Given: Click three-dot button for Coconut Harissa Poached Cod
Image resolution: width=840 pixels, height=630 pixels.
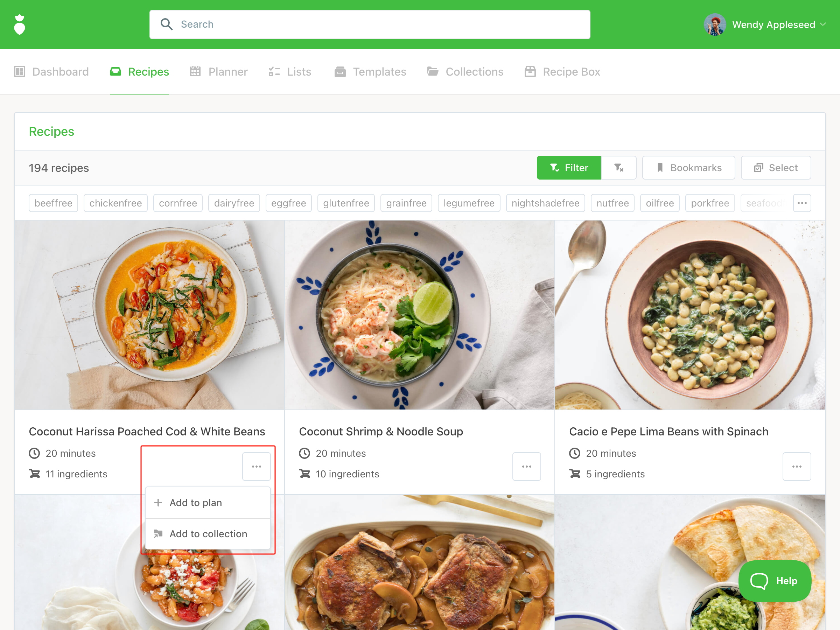Looking at the screenshot, I should click(256, 466).
